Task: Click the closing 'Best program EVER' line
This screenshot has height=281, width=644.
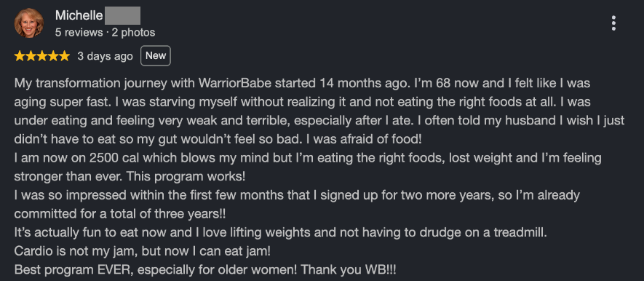Action: click(x=205, y=270)
